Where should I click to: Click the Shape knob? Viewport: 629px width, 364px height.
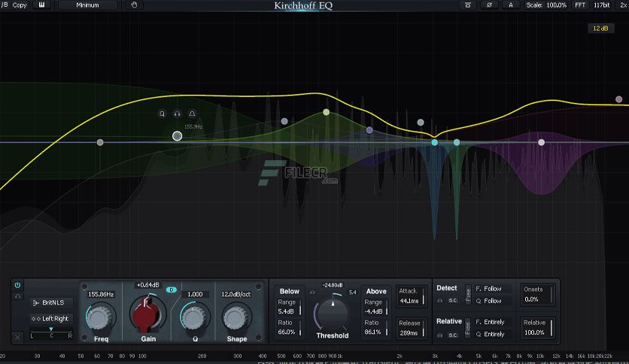click(x=236, y=317)
